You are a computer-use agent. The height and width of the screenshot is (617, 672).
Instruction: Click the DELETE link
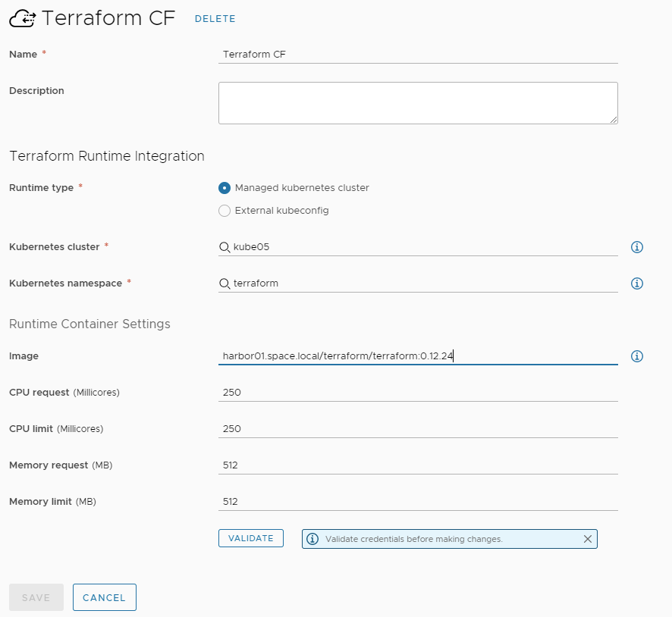(215, 19)
